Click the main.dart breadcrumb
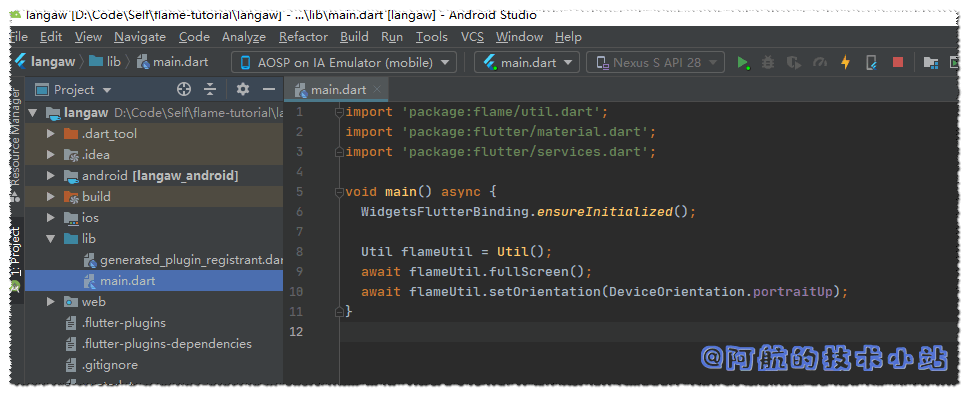 [180, 62]
